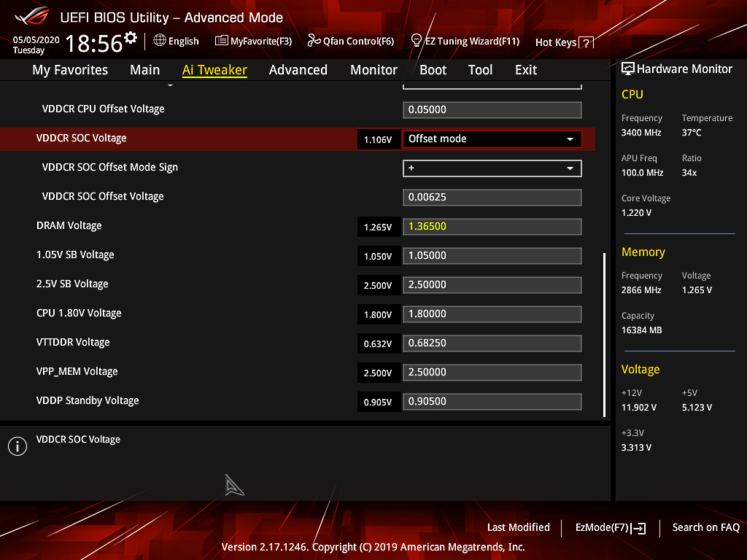Select the VDDCR SOC Voltage row label
Viewport: 747px width, 560px height.
(x=82, y=138)
